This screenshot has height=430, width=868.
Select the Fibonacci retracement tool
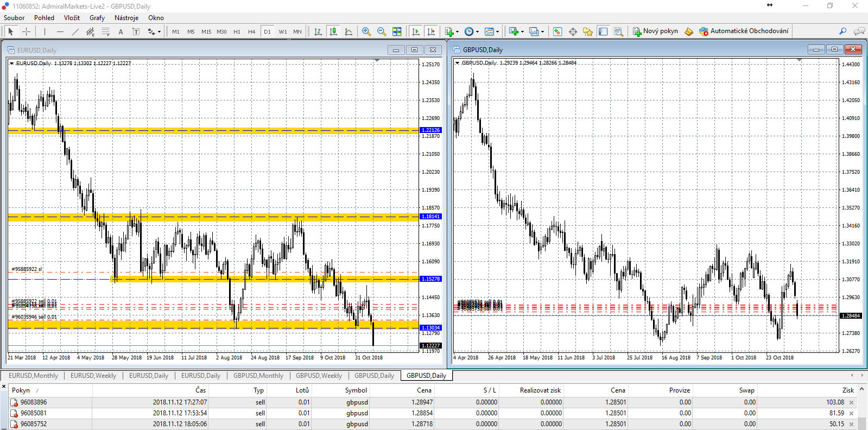106,31
